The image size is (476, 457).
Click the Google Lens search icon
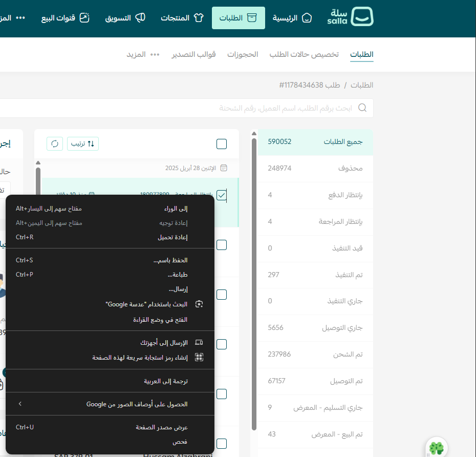click(199, 304)
